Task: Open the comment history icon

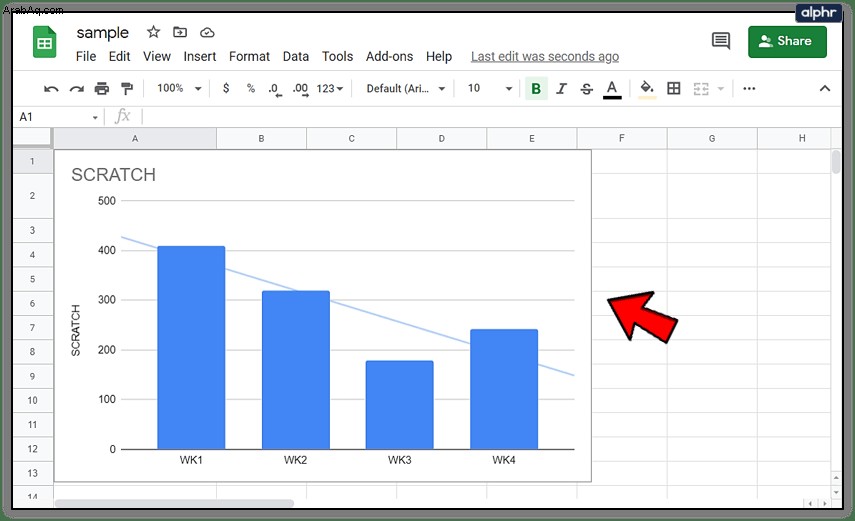Action: point(721,40)
